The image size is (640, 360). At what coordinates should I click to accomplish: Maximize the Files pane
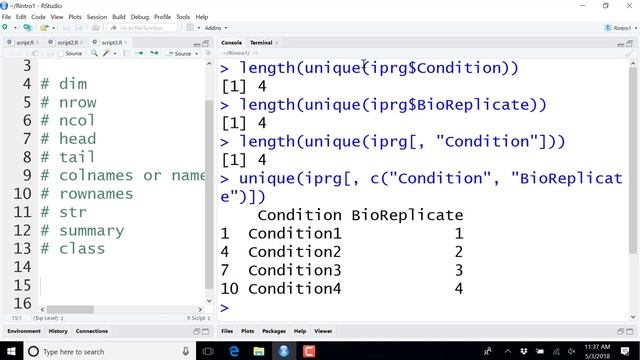[x=629, y=331]
